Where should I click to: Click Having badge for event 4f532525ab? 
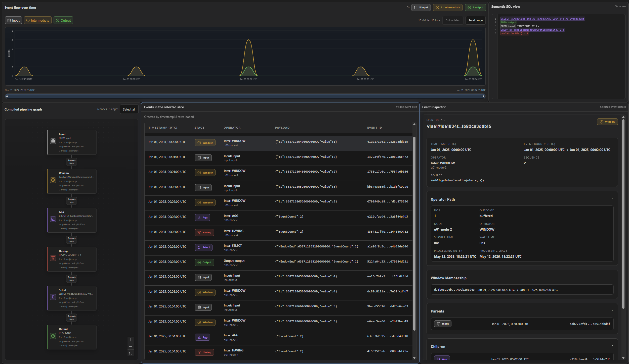coord(204,352)
